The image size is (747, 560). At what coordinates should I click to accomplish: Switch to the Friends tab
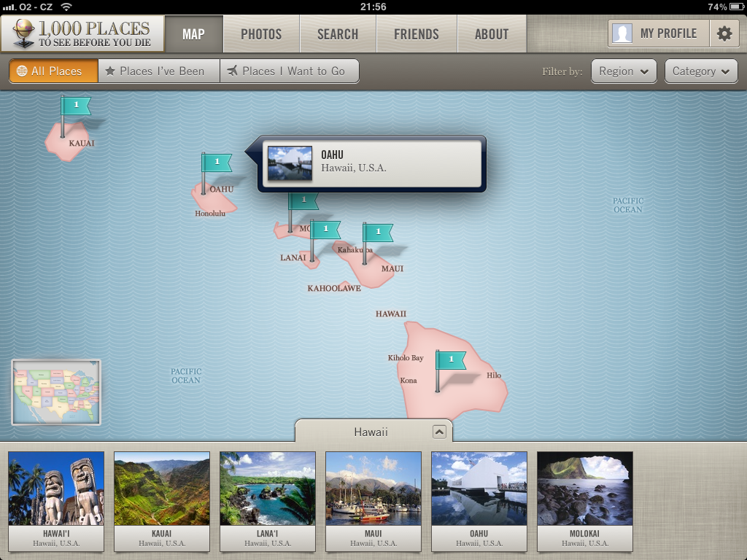point(417,34)
